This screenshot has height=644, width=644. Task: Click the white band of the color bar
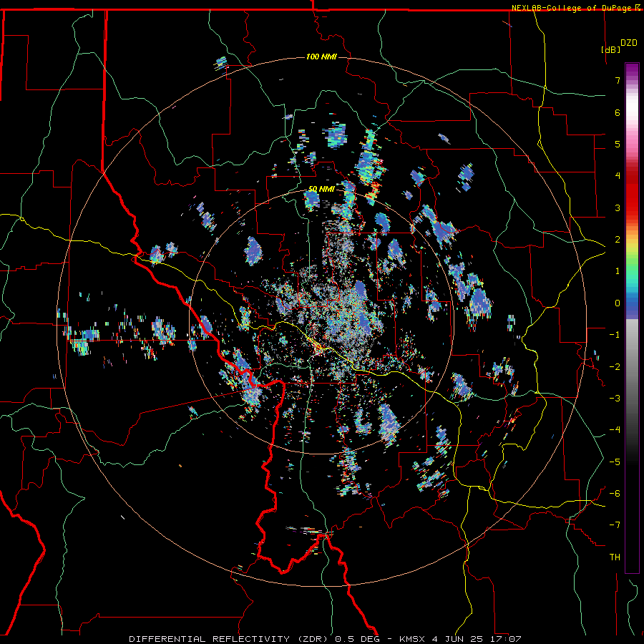(x=632, y=109)
